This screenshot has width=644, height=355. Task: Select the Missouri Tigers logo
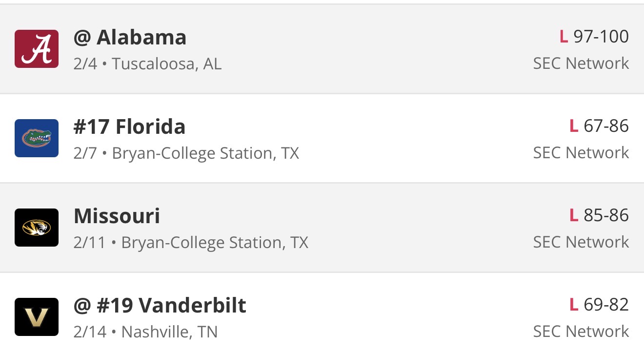pyautogui.click(x=37, y=228)
